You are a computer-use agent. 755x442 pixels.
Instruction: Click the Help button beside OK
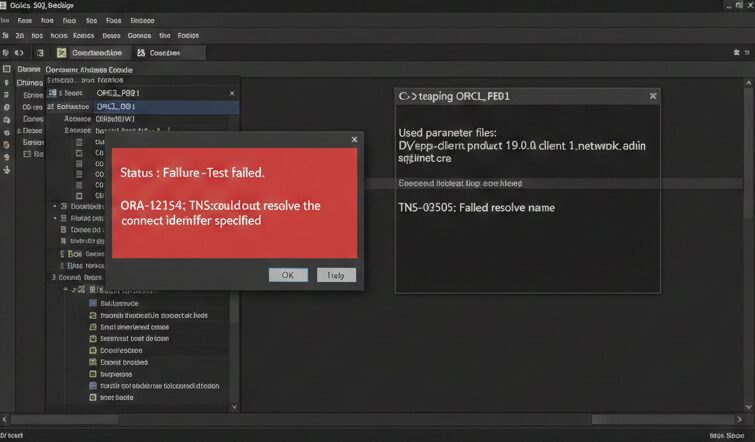tap(336, 275)
